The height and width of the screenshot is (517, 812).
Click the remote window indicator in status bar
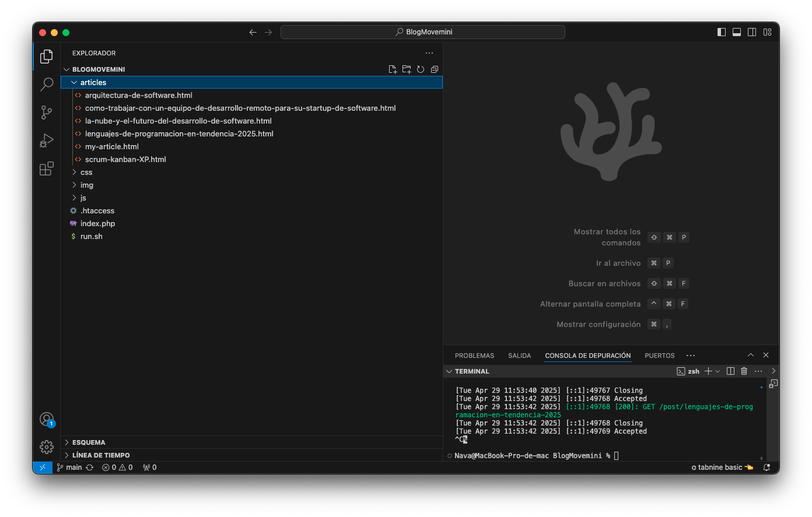43,467
